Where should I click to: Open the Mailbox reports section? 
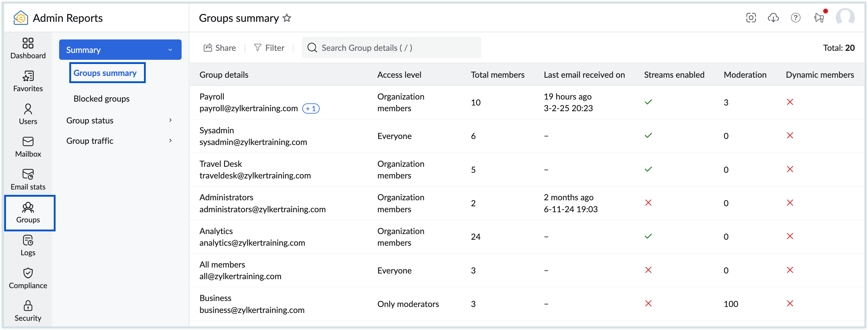coord(28,147)
